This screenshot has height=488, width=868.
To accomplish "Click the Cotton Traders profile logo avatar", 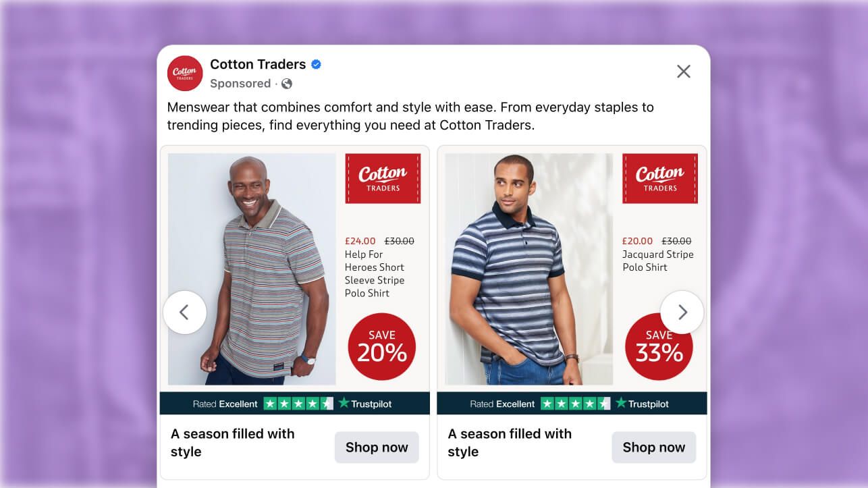I will [x=185, y=73].
